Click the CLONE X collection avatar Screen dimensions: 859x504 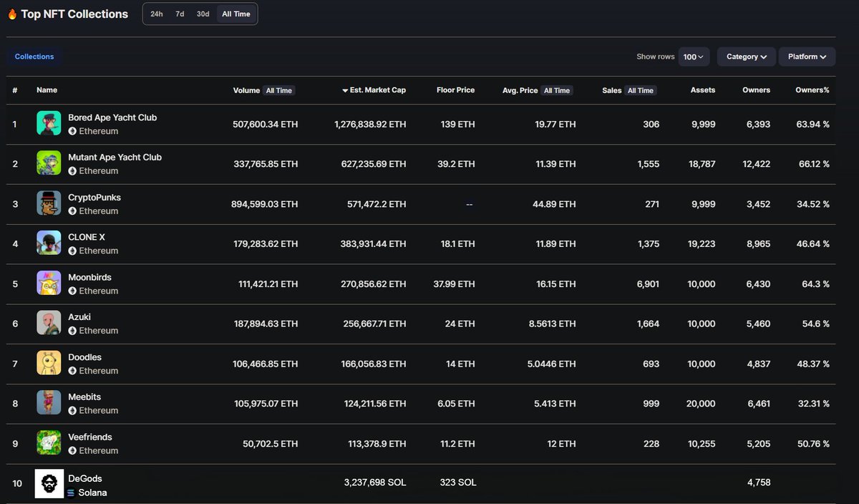coord(49,243)
